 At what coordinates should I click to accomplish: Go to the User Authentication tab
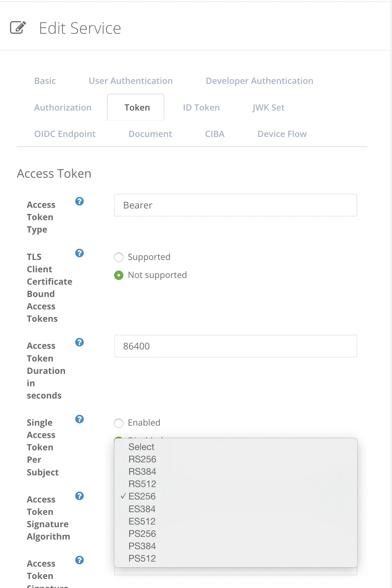pyautogui.click(x=131, y=81)
